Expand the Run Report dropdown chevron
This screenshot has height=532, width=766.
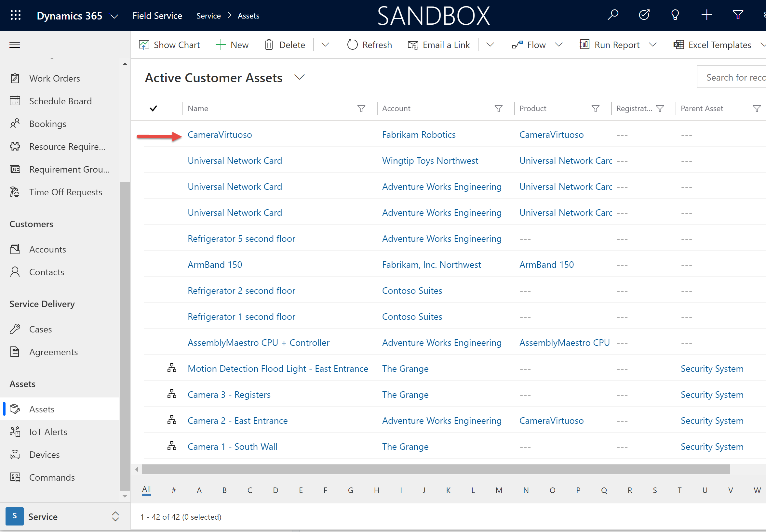(x=652, y=45)
